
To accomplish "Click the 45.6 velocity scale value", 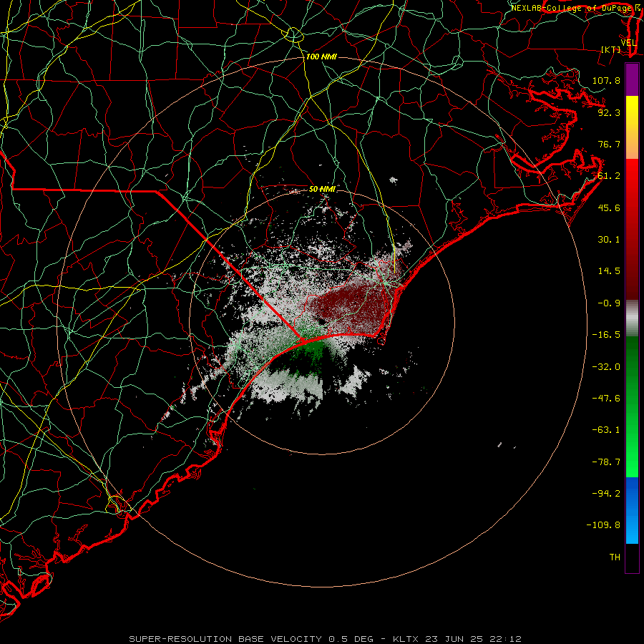I will coord(609,208).
